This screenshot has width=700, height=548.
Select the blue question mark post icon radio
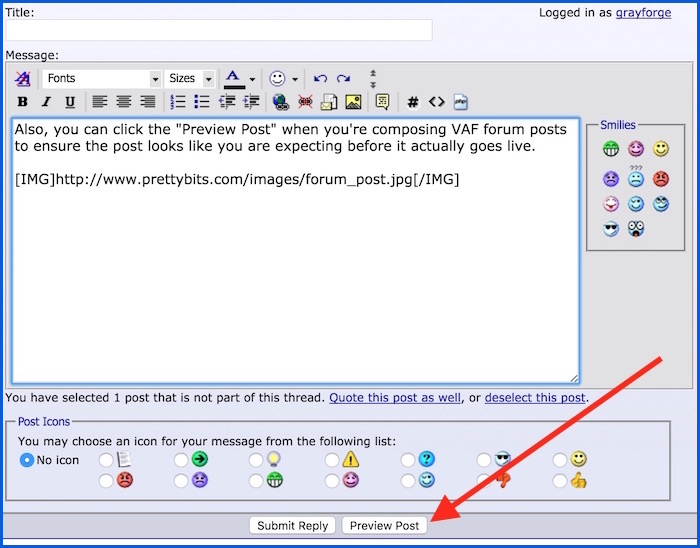[408, 460]
